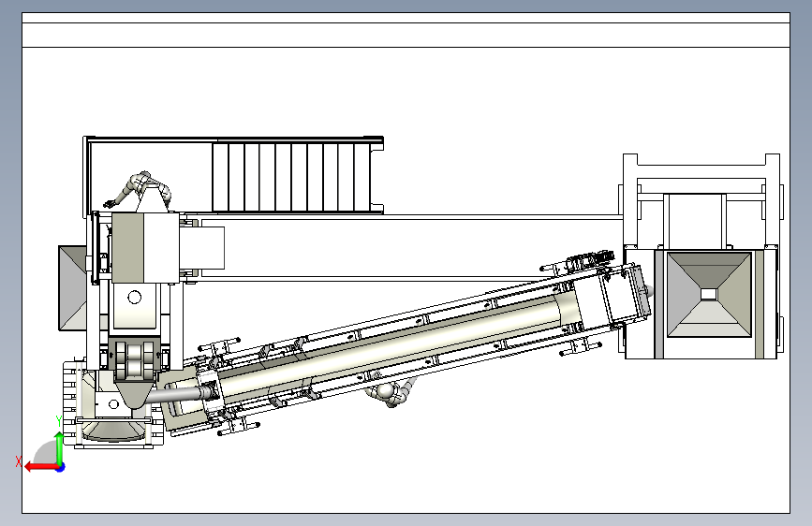Click the blue Z axis dot at triad origin
Screen dimensions: 812x526
(61, 467)
